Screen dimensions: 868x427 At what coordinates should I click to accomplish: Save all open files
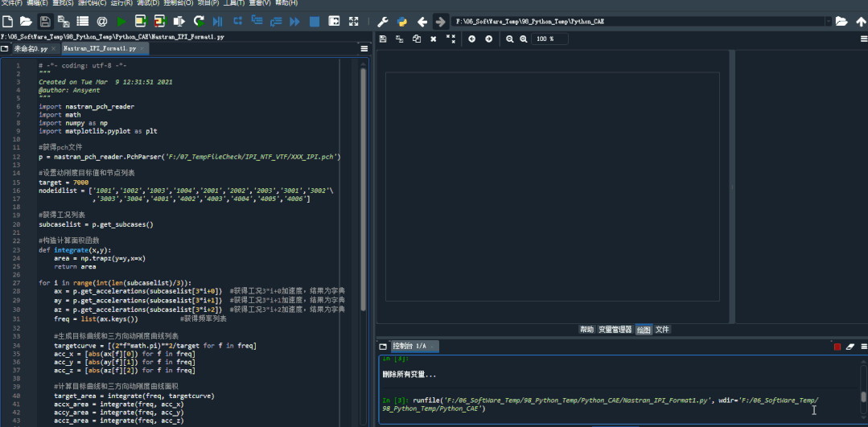click(x=64, y=22)
